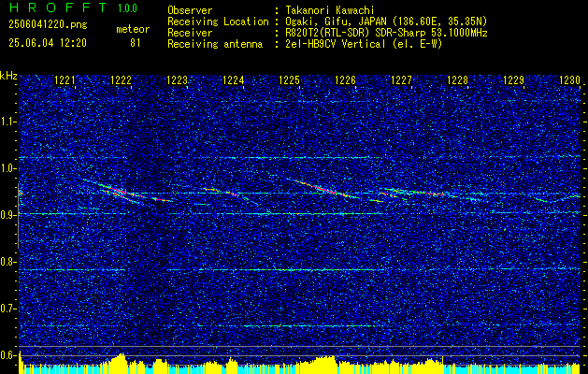Image resolution: width=588 pixels, height=374 pixels.
Task: Click the Receiver field label
Action: pos(190,33)
